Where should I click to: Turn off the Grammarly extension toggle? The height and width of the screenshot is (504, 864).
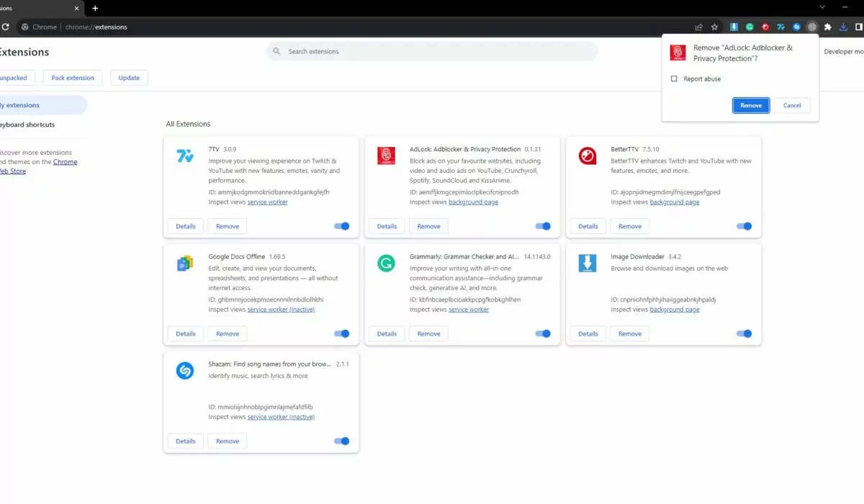[x=543, y=333]
